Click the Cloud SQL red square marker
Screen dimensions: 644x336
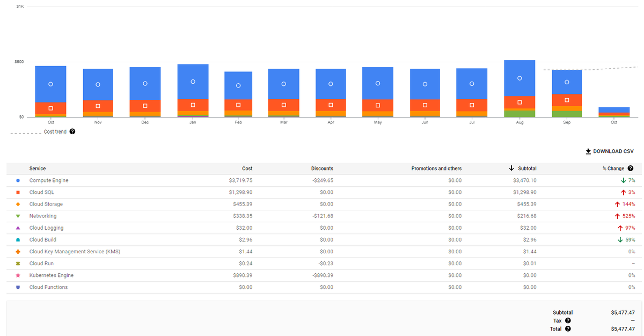[18, 192]
